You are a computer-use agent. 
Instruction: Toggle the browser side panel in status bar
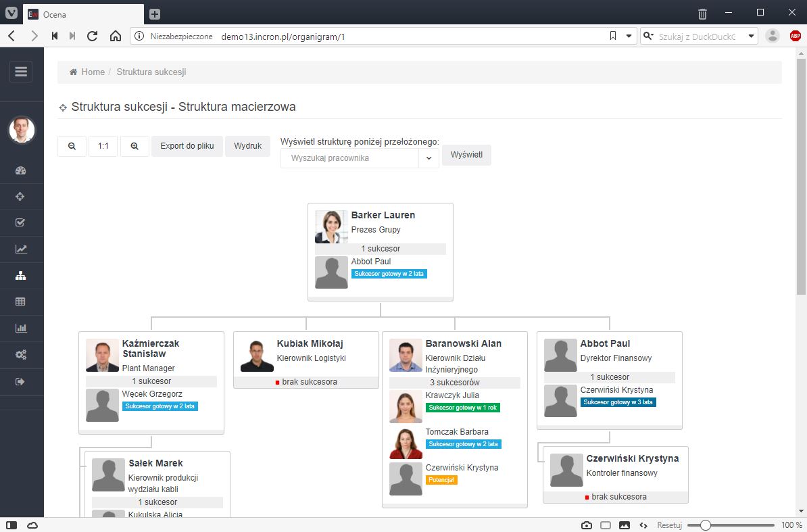pyautogui.click(x=12, y=525)
